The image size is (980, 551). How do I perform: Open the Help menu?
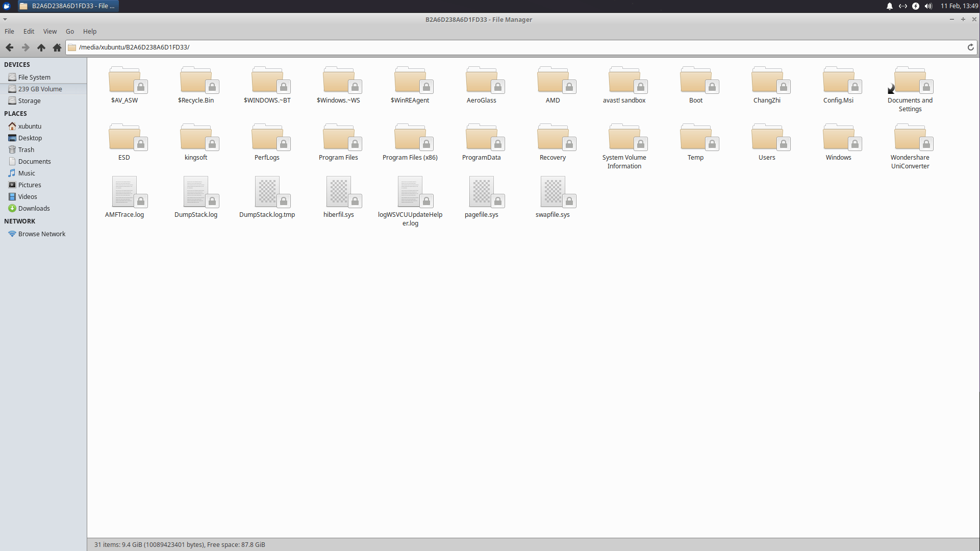pos(90,31)
